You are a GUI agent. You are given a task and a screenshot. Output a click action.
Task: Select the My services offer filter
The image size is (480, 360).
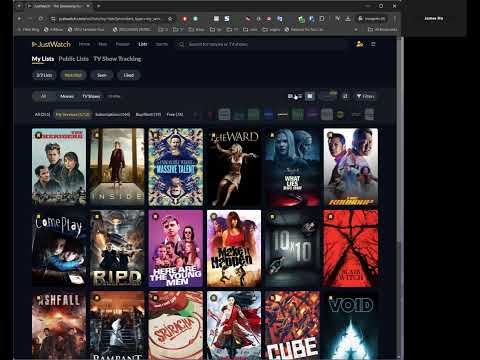(x=72, y=114)
